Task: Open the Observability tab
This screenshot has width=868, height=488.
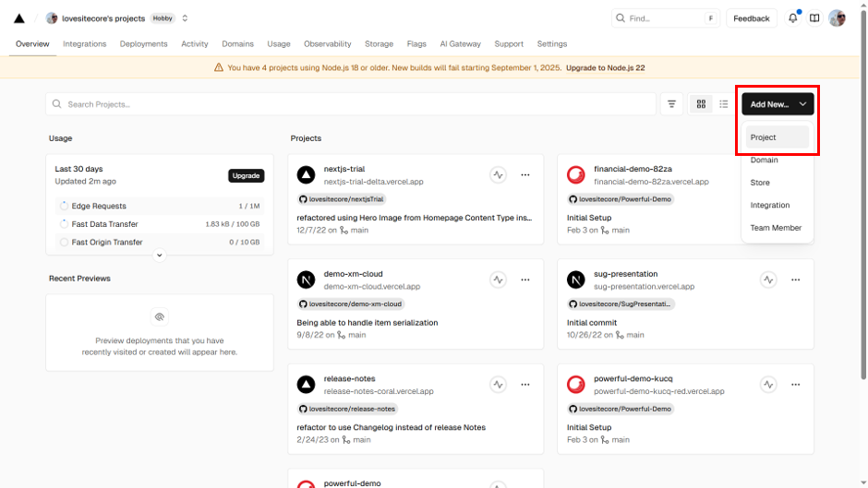Action: pyautogui.click(x=327, y=43)
